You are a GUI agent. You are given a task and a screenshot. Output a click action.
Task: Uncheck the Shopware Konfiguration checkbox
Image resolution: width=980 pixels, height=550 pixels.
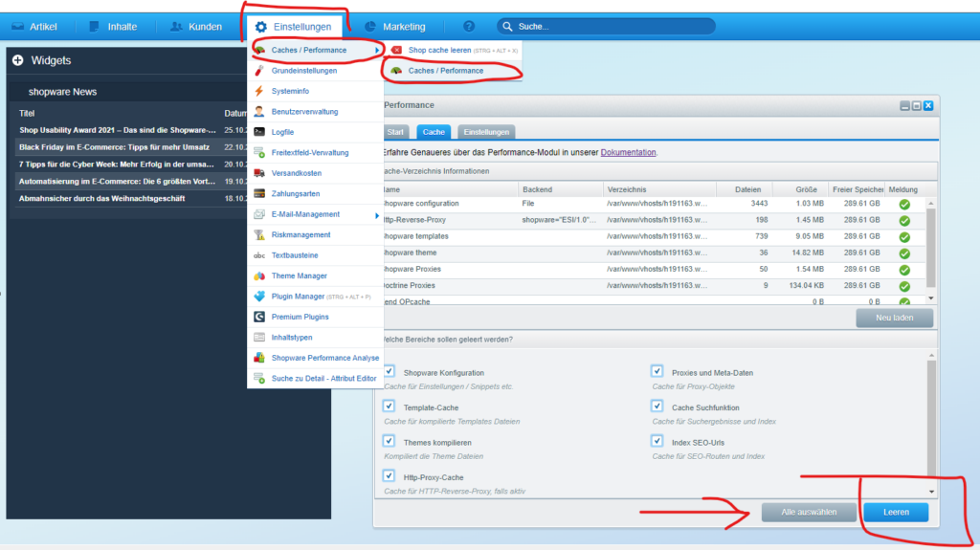click(390, 371)
